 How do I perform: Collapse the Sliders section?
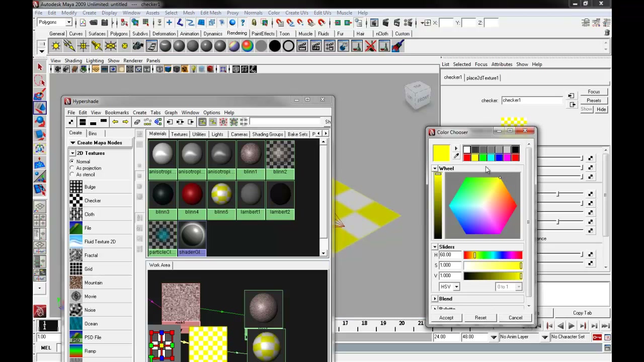point(435,247)
